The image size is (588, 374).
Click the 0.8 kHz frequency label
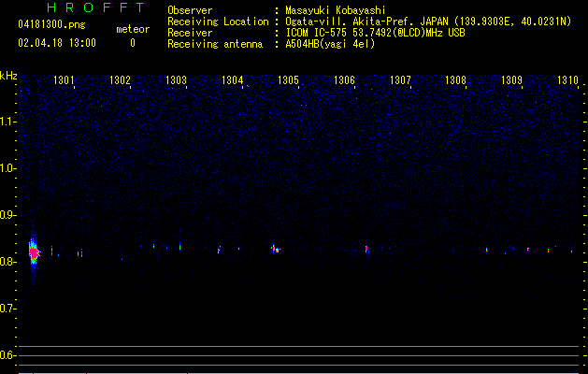(8, 262)
